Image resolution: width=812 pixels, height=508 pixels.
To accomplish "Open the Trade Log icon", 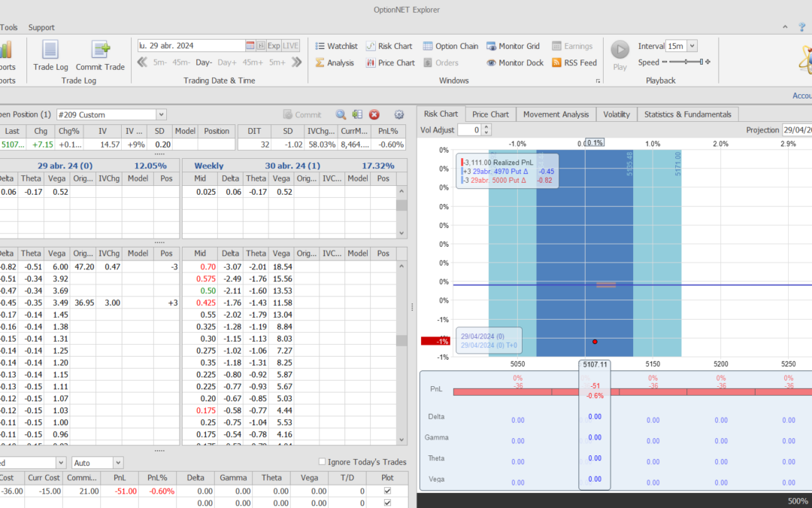I will [x=50, y=51].
